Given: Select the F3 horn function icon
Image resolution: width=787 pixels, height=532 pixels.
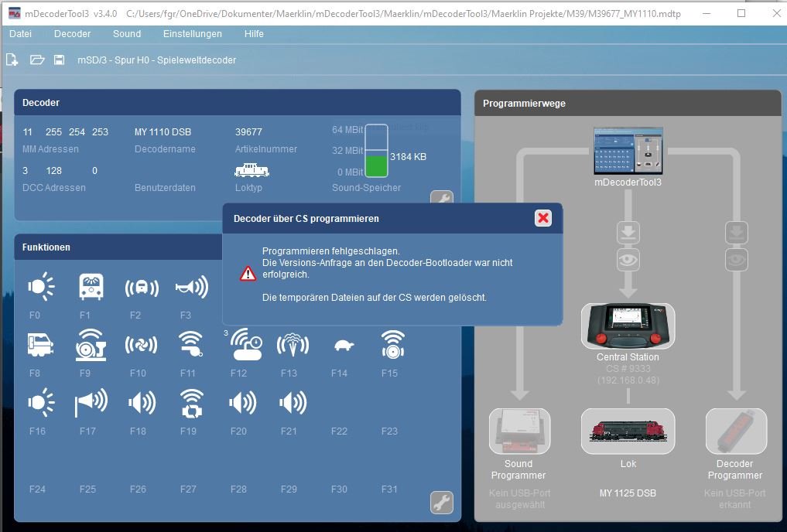Looking at the screenshot, I should click(x=192, y=287).
